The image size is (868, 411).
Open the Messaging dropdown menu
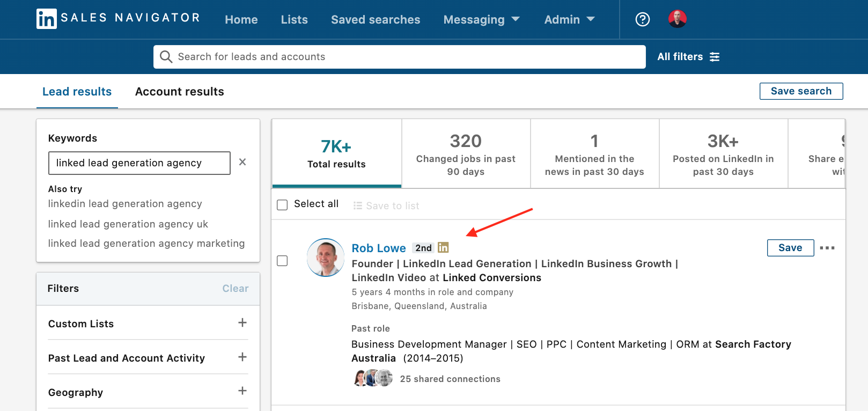481,19
